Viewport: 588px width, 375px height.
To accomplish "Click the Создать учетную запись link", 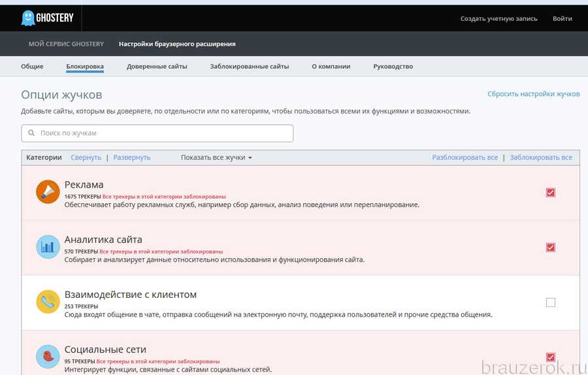I will point(498,18).
